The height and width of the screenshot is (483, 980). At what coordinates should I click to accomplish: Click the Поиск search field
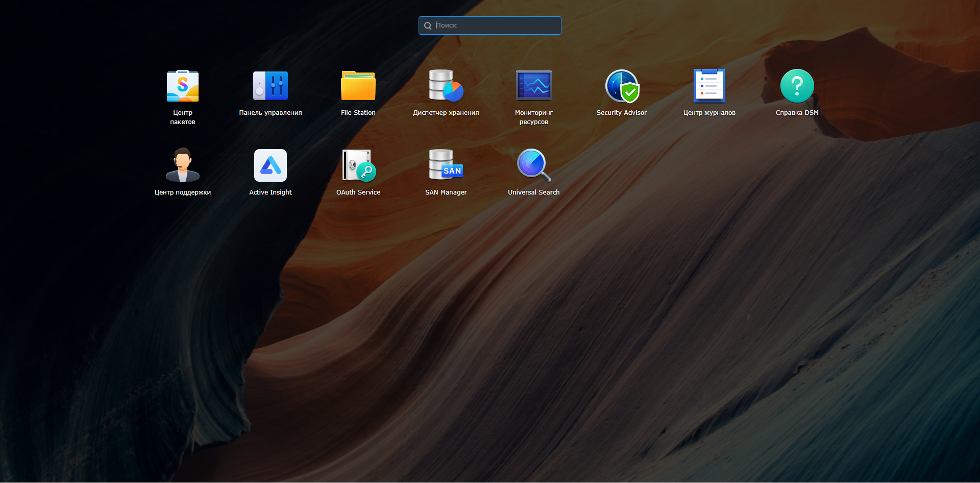(x=490, y=26)
